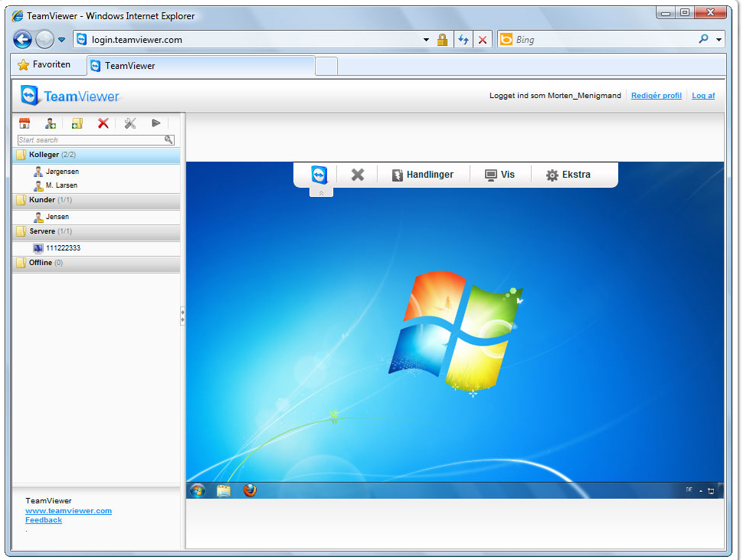The height and width of the screenshot is (560, 750).
Task: Click the add group folder icon
Action: (x=77, y=123)
